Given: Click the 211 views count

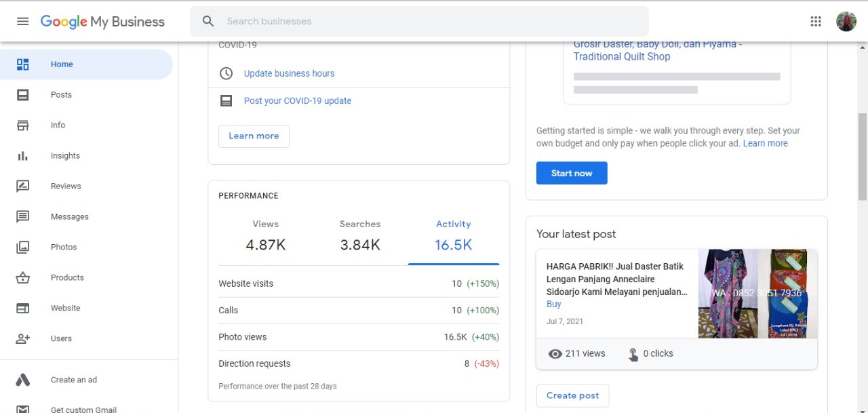Looking at the screenshot, I should 585,353.
